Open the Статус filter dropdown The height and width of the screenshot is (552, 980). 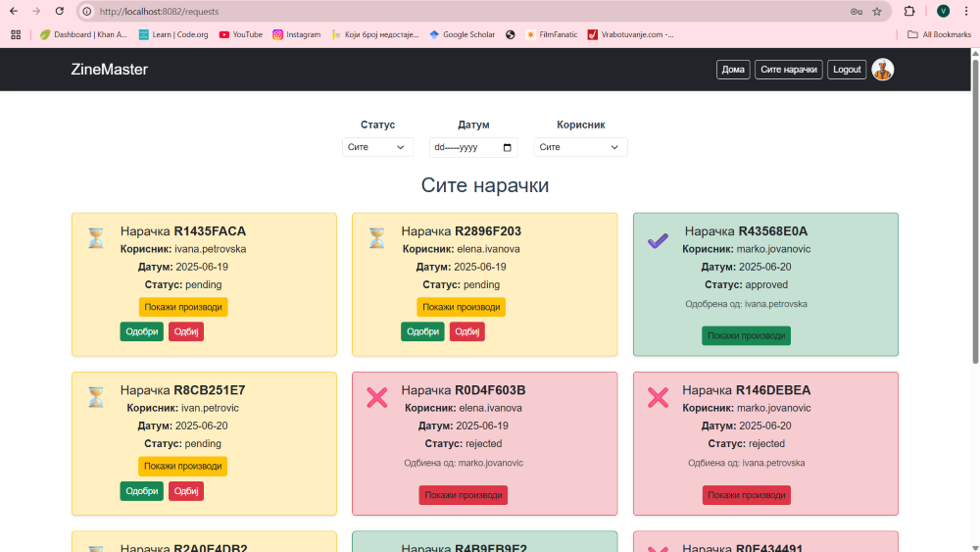click(x=377, y=147)
